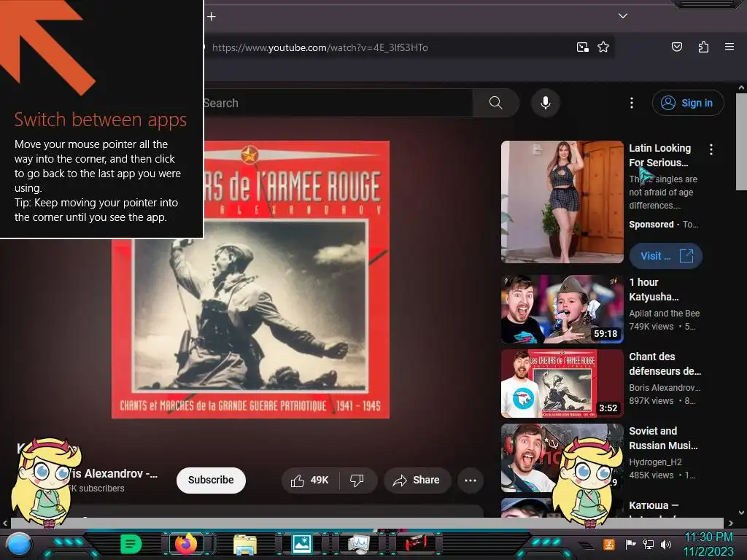Viewport: 747px width, 560px height.
Task: Open Action Center flag tray icon
Action: (x=630, y=544)
